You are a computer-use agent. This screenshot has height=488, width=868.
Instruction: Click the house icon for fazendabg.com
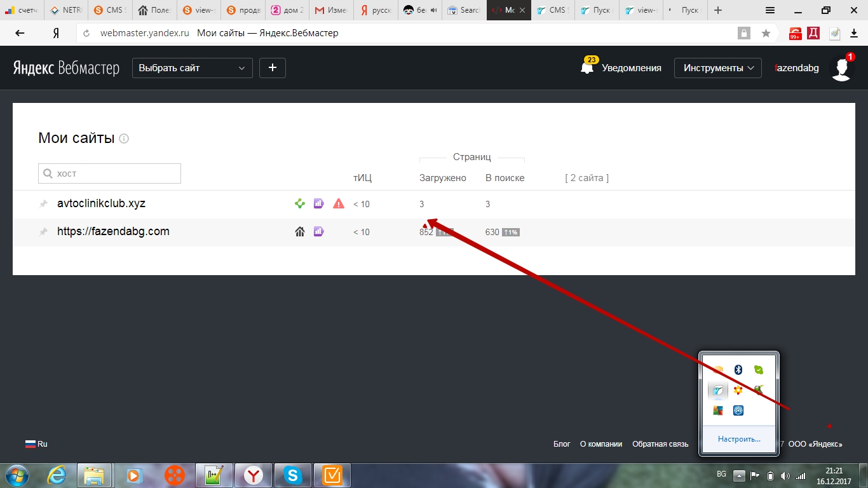pyautogui.click(x=300, y=232)
